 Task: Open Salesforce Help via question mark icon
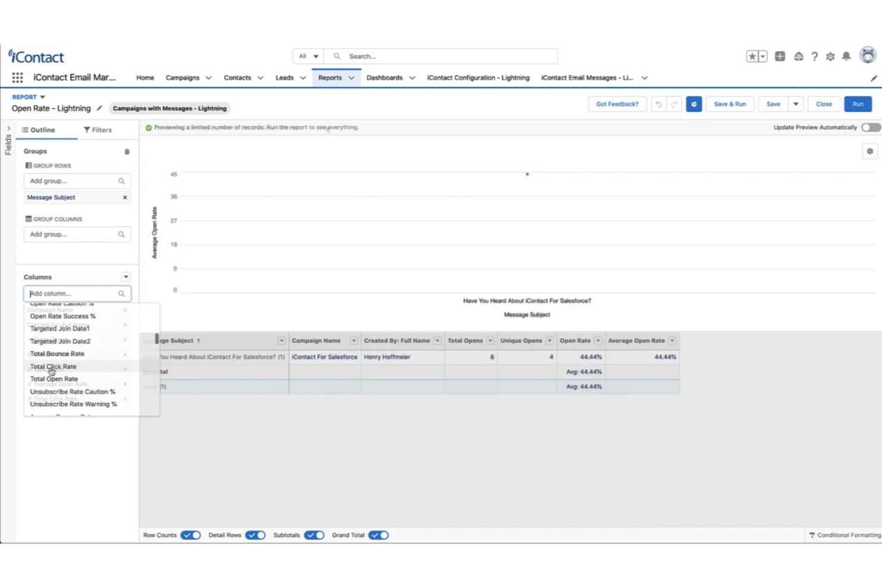point(815,56)
